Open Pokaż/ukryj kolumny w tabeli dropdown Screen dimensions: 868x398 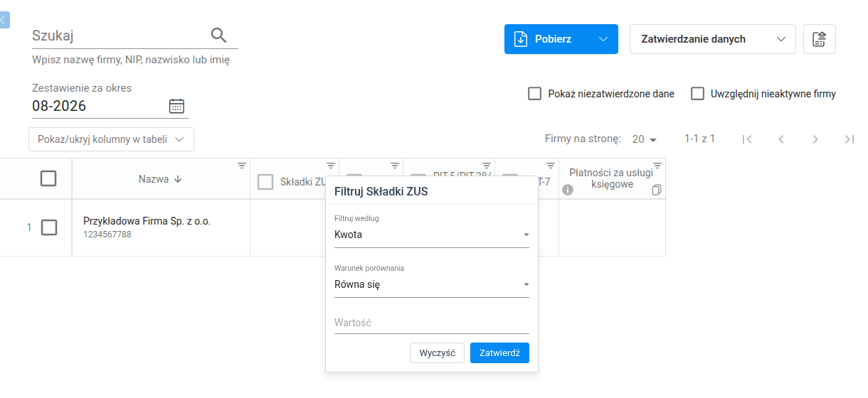click(111, 139)
